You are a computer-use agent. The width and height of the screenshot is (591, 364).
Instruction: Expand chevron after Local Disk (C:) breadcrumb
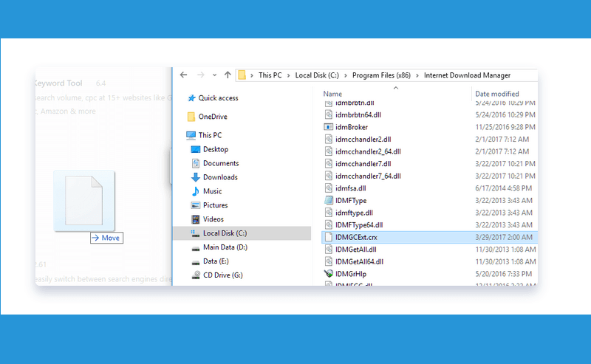tap(346, 75)
